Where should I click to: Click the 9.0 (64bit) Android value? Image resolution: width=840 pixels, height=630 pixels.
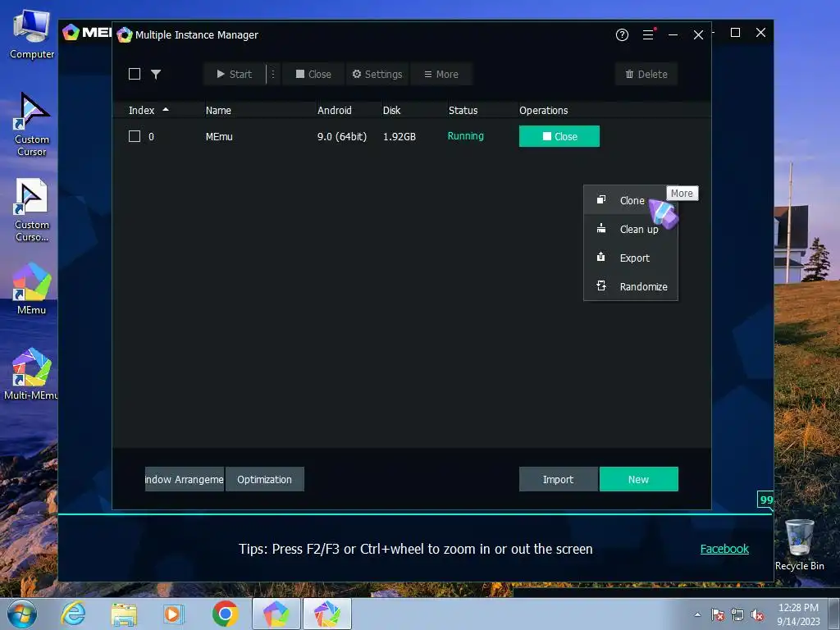342,137
